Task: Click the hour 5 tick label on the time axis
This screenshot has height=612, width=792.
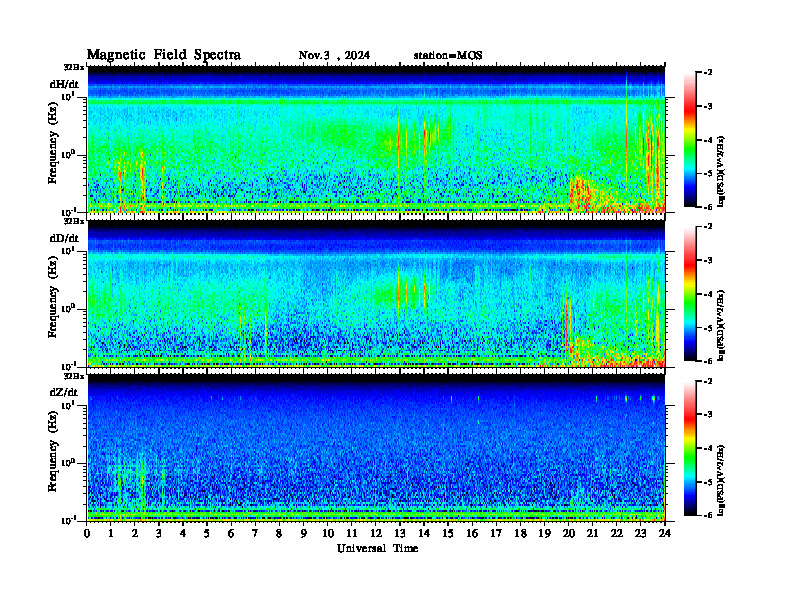Action: 207,533
